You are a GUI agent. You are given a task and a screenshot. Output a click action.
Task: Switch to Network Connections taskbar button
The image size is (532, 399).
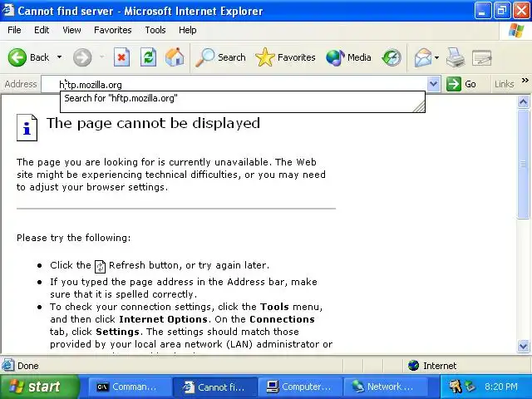(386, 387)
